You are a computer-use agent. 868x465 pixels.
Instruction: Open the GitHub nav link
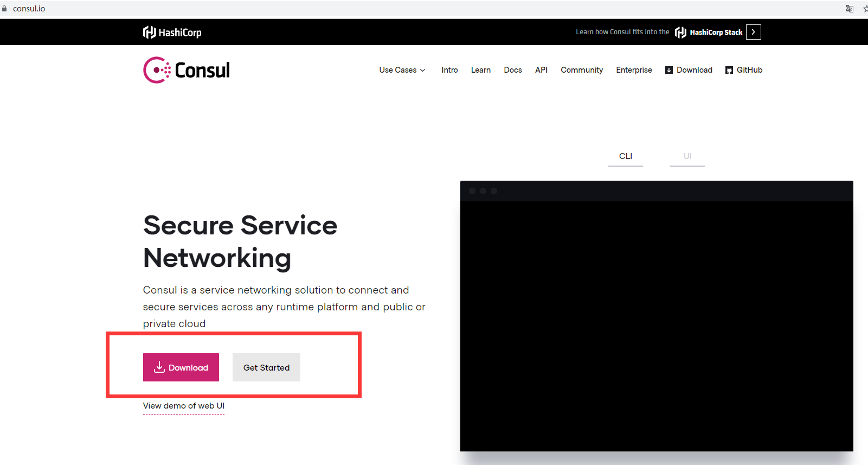coord(744,70)
